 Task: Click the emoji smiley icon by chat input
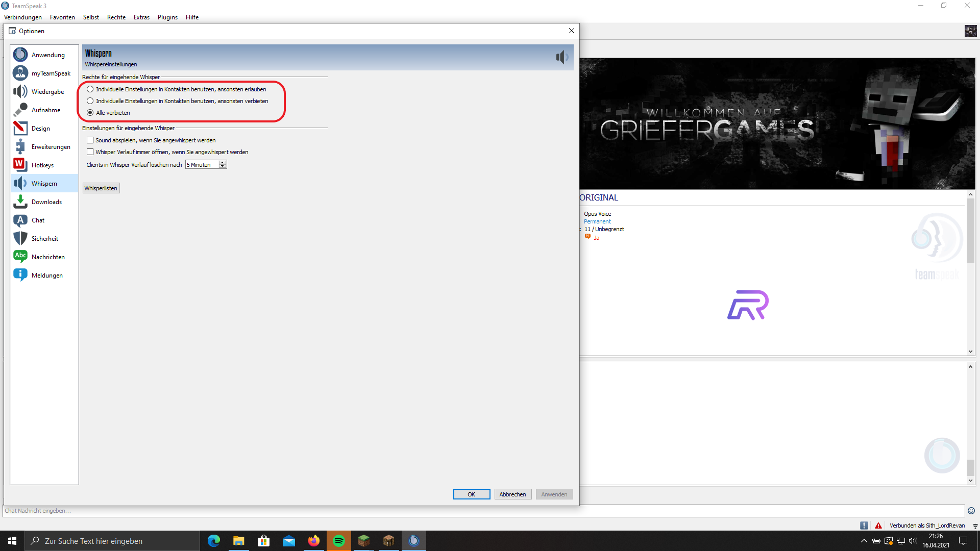[971, 511]
